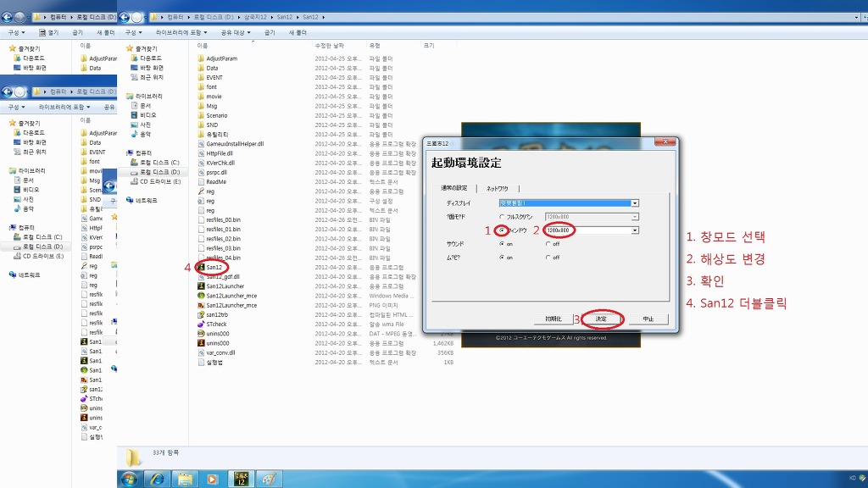Sort by 유형 column header

tap(375, 46)
